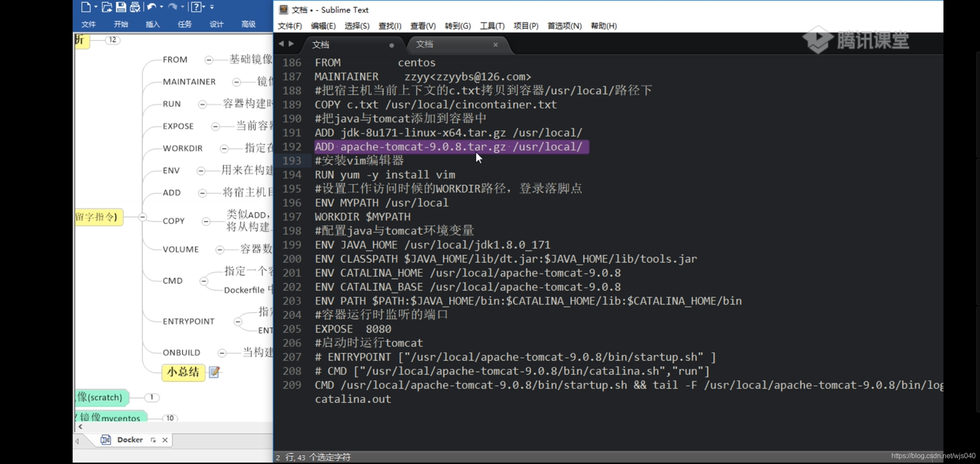Image resolution: width=980 pixels, height=464 pixels.
Task: Open the 文件(F) menu in Sublime Text
Action: 290,26
